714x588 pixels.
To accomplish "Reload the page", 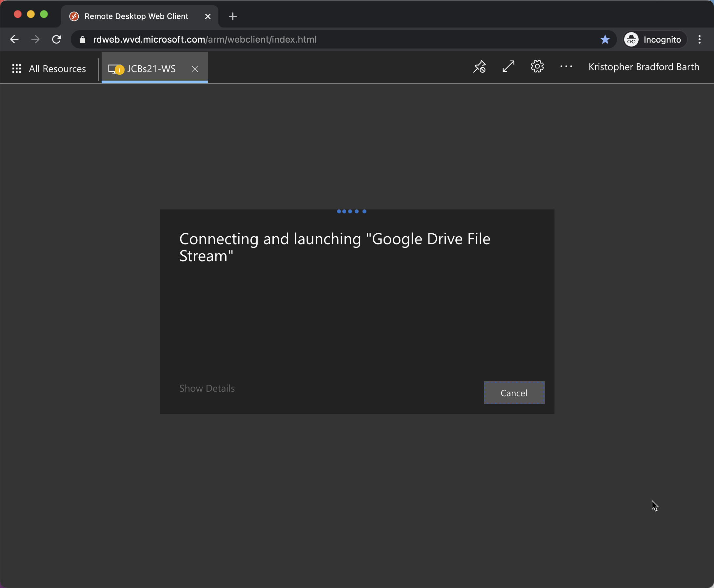I will tap(57, 39).
